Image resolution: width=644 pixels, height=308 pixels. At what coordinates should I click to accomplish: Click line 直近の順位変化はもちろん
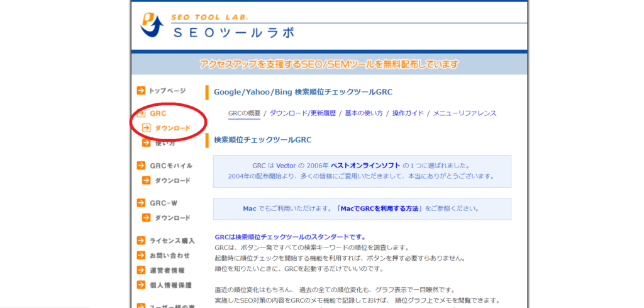coord(335,290)
